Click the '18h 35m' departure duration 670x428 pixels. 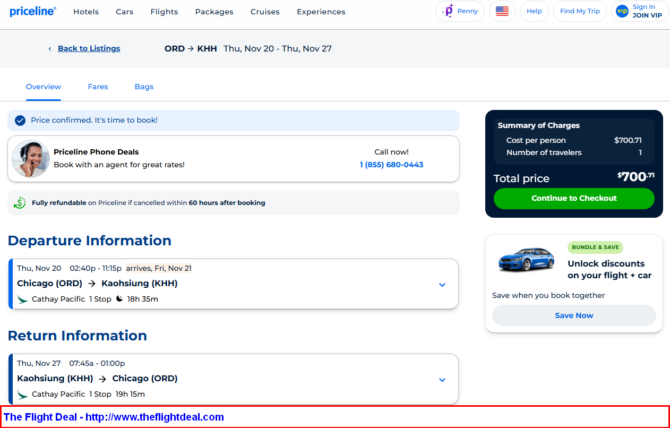(x=143, y=299)
